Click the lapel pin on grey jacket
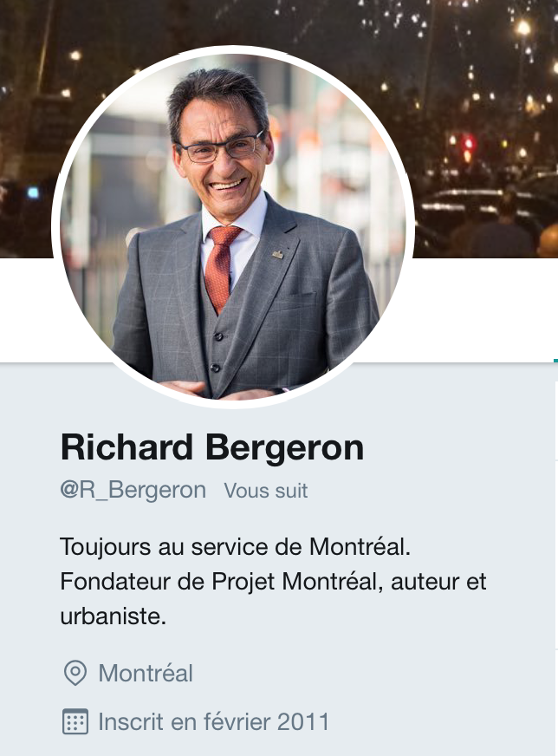 point(277,254)
